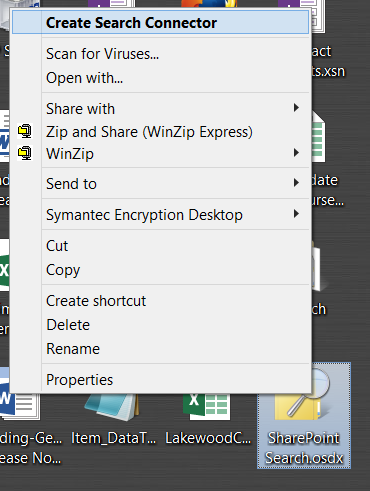
Task: Click the WinZip submenu arrow
Action: [x=296, y=153]
